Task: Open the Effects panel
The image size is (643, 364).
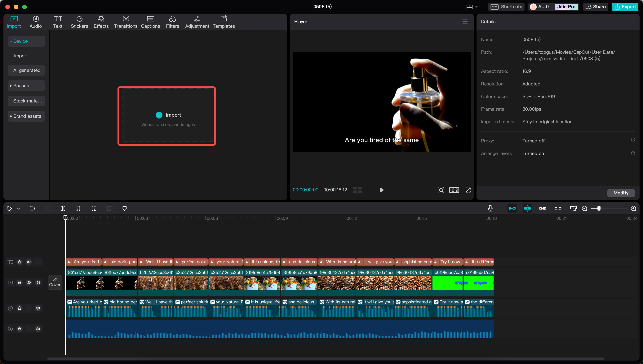Action: [101, 22]
